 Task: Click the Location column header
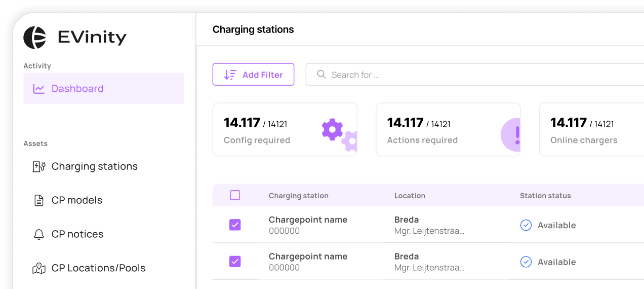[x=410, y=196]
